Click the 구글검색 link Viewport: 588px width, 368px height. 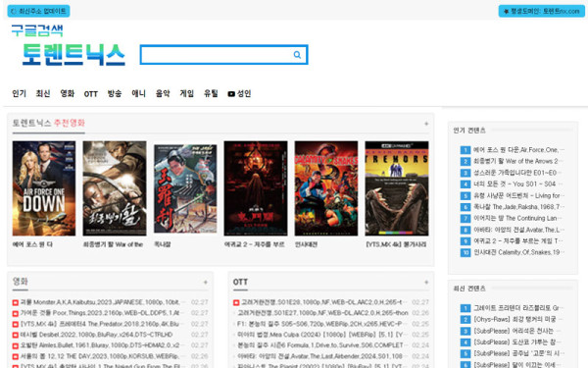(37, 30)
